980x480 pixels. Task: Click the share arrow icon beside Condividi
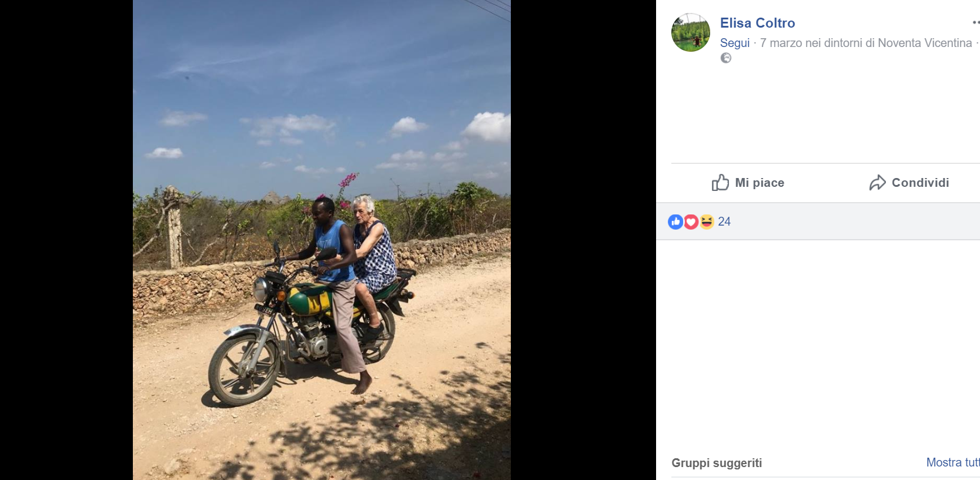point(877,183)
